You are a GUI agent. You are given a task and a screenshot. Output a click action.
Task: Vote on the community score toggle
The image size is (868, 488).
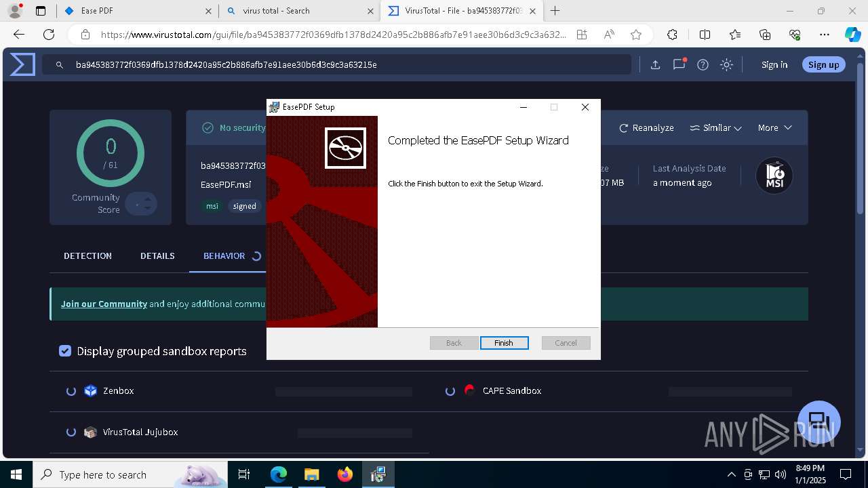coord(140,204)
